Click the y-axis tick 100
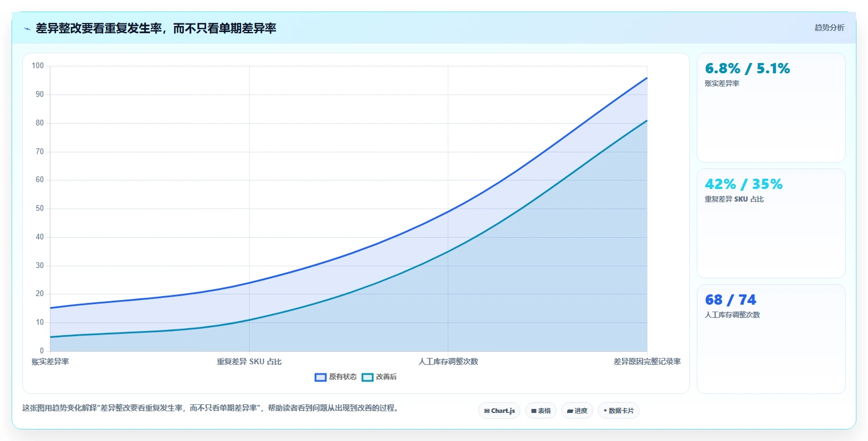868x441 pixels. [38, 66]
